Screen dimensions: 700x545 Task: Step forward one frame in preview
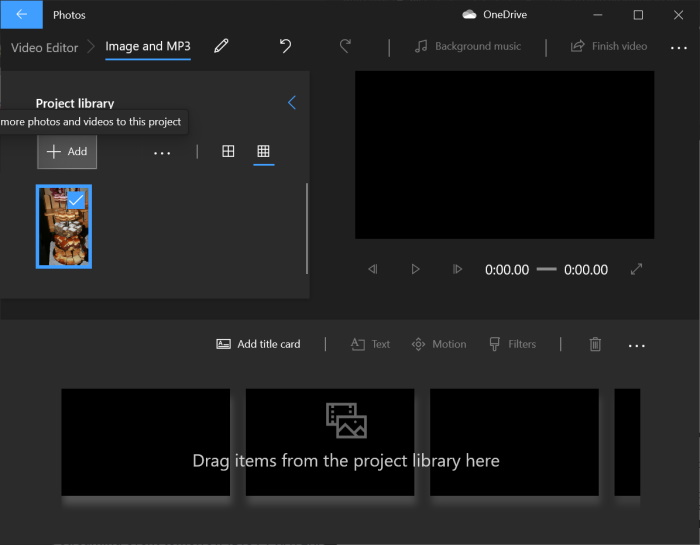point(457,269)
